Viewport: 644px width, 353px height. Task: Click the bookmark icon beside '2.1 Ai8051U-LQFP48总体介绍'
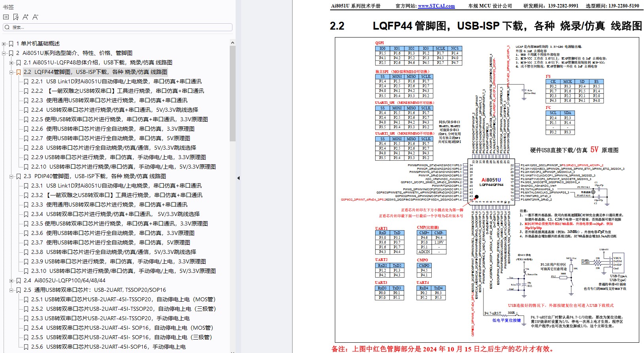(19, 62)
